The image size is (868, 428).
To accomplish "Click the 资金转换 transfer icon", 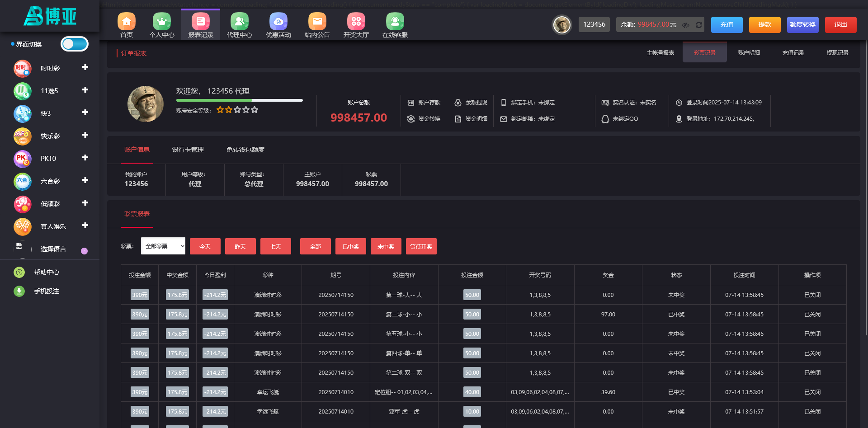I will coord(411,119).
